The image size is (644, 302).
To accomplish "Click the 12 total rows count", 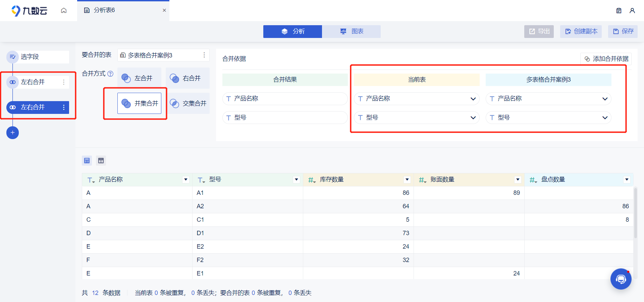I will (95, 293).
